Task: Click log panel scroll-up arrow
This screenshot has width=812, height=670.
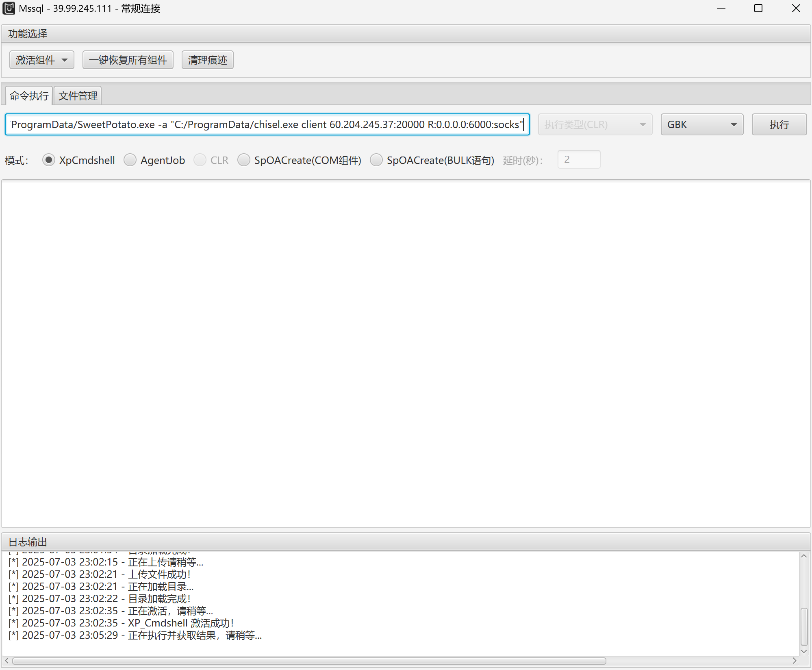Action: [x=804, y=556]
